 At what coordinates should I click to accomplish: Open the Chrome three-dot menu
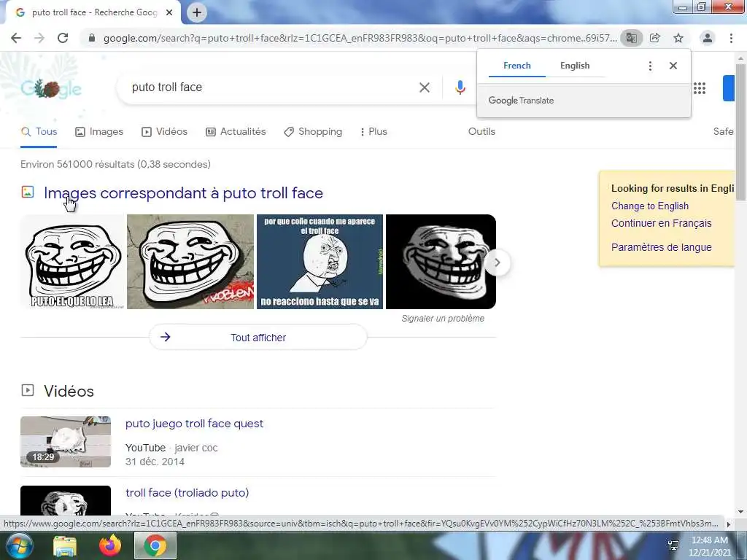[731, 38]
